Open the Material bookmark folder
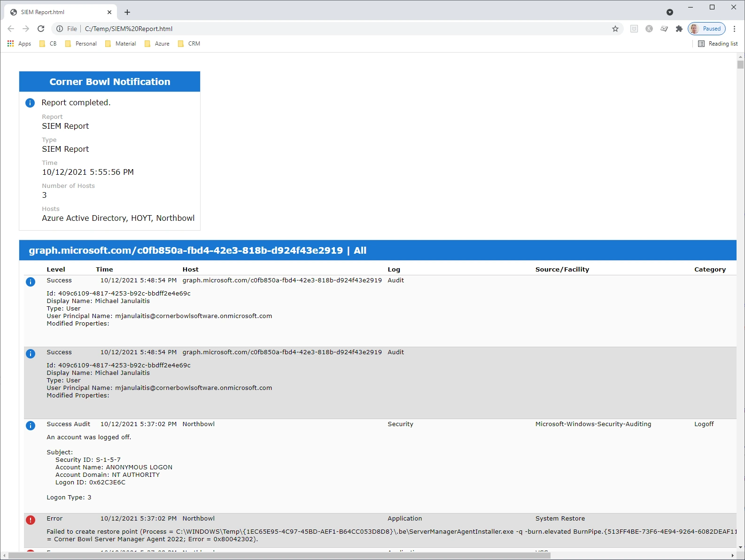 pyautogui.click(x=120, y=44)
